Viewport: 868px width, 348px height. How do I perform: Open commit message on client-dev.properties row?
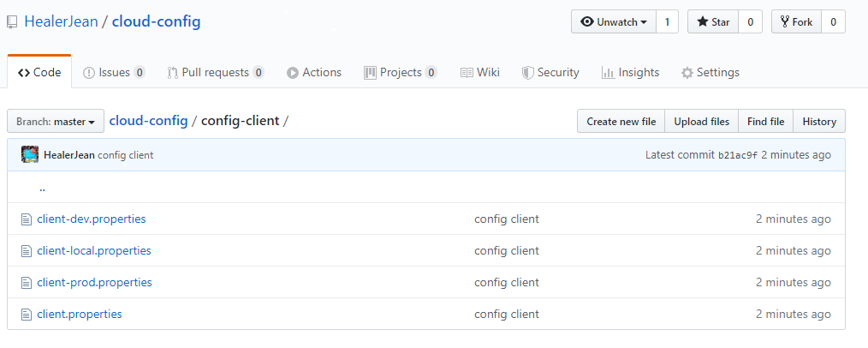point(507,219)
